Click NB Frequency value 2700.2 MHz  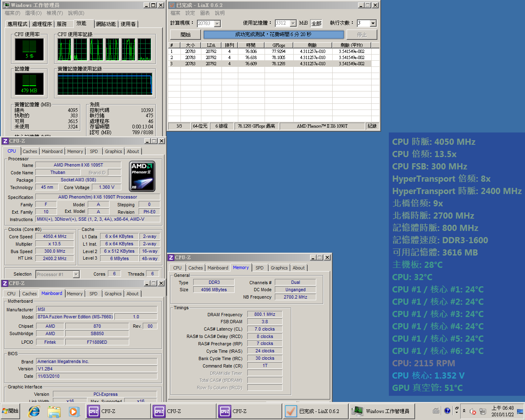pos(295,297)
